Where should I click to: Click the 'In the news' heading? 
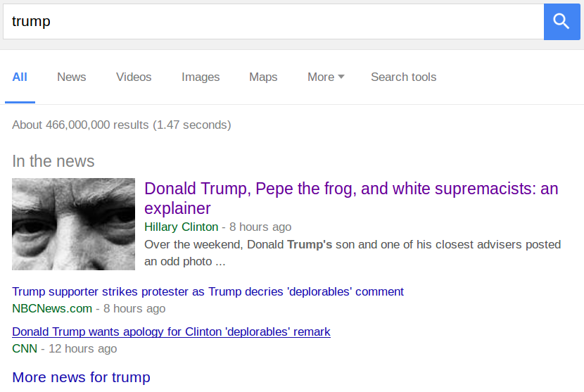tap(53, 161)
